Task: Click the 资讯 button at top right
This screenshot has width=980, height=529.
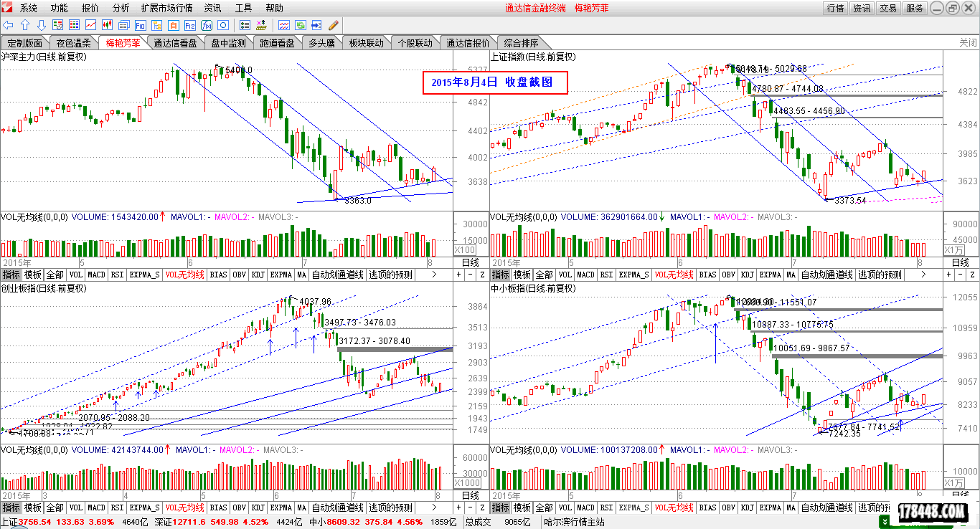Action: click(x=862, y=8)
